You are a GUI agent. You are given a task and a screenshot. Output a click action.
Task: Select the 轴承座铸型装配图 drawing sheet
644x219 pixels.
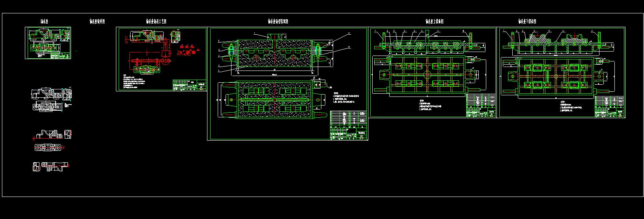(x=287, y=84)
